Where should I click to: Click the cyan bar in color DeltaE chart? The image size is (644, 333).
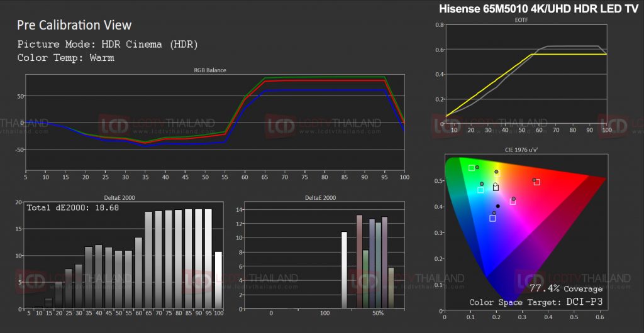378,266
